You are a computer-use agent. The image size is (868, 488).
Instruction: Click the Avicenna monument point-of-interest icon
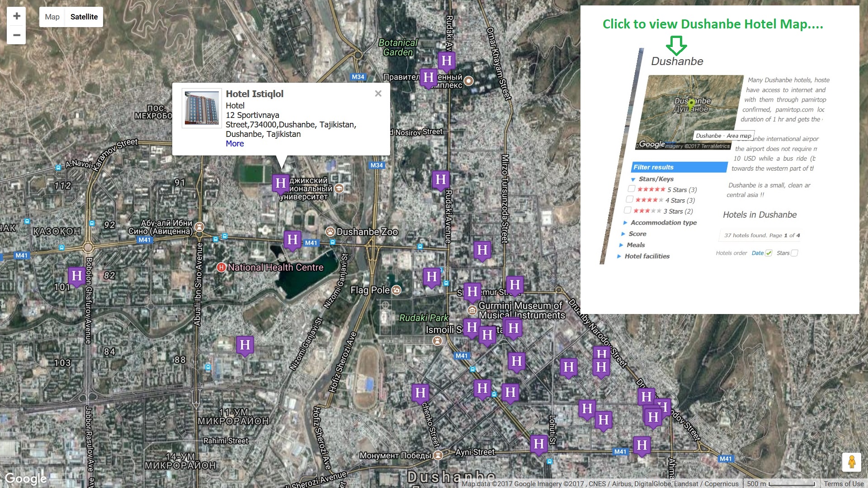pyautogui.click(x=199, y=227)
